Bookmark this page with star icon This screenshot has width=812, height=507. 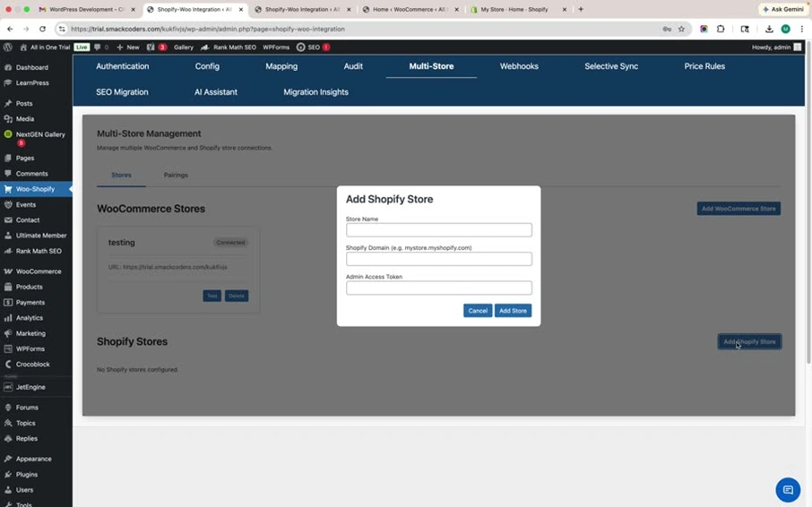[681, 29]
